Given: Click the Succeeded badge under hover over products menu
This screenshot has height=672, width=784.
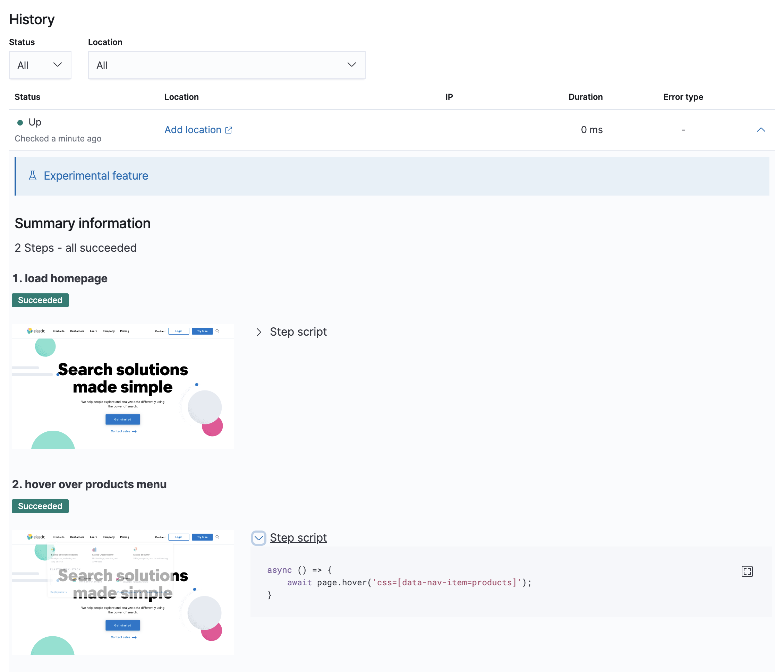Looking at the screenshot, I should pos(40,506).
